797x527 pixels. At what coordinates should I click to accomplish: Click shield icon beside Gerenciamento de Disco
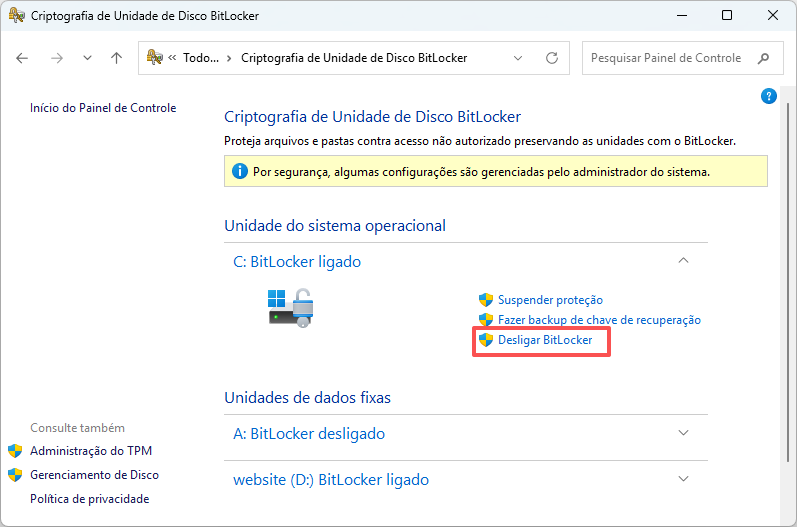pyautogui.click(x=15, y=475)
